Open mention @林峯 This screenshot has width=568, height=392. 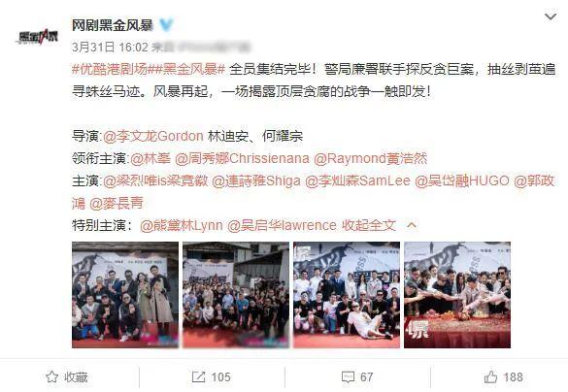(x=150, y=158)
